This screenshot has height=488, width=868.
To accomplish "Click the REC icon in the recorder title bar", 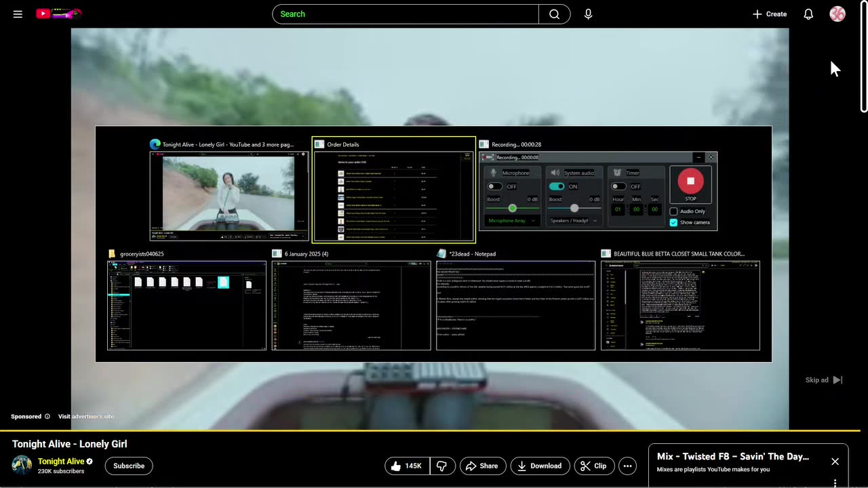I will pos(489,157).
